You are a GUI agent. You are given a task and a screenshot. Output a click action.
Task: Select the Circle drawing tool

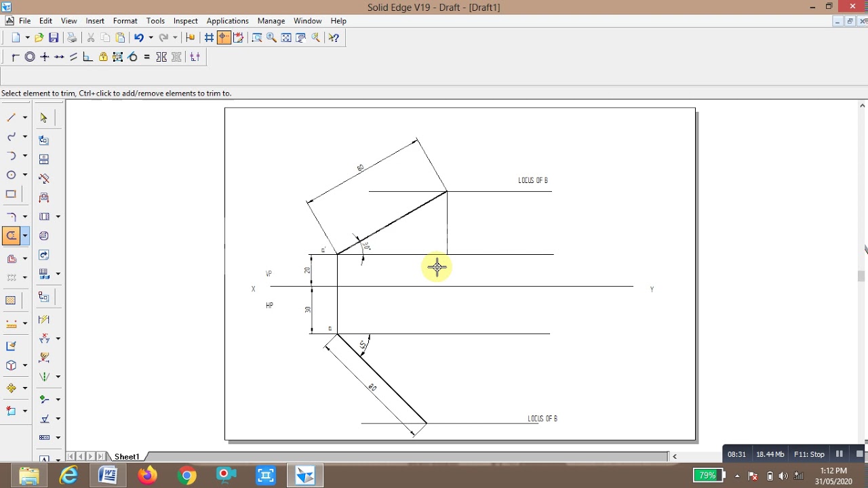(11, 175)
